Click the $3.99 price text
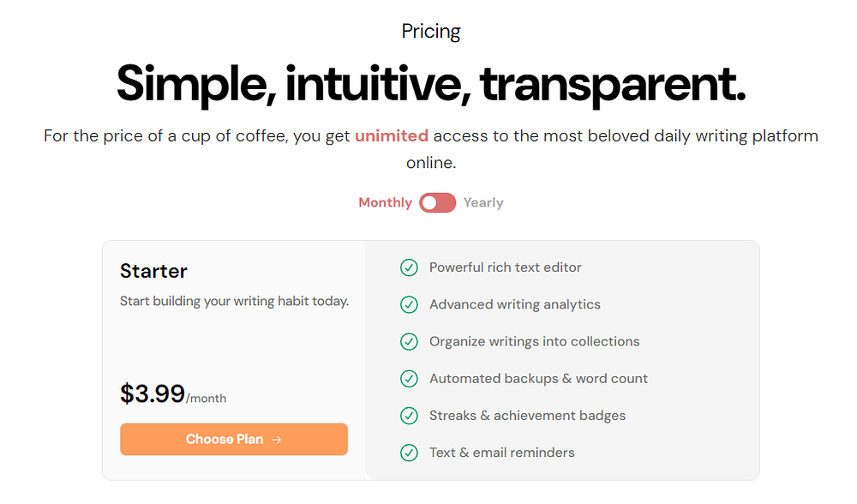 tap(153, 393)
